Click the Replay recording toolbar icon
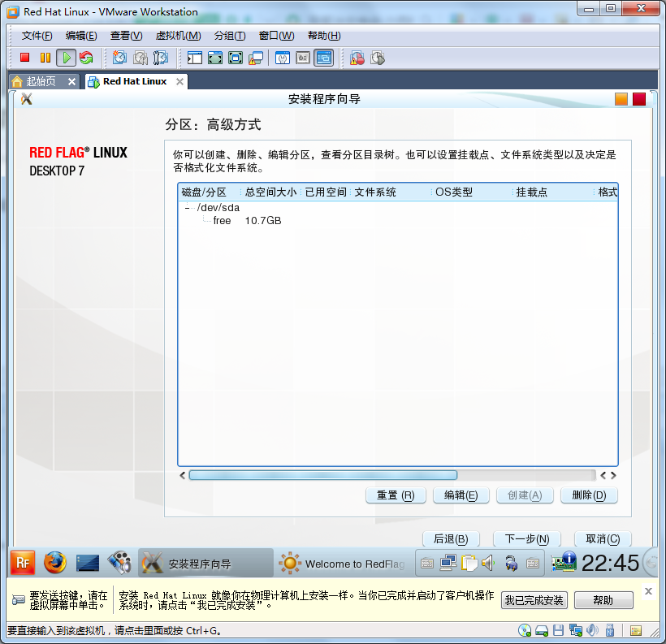The height and width of the screenshot is (644, 666). point(377,58)
